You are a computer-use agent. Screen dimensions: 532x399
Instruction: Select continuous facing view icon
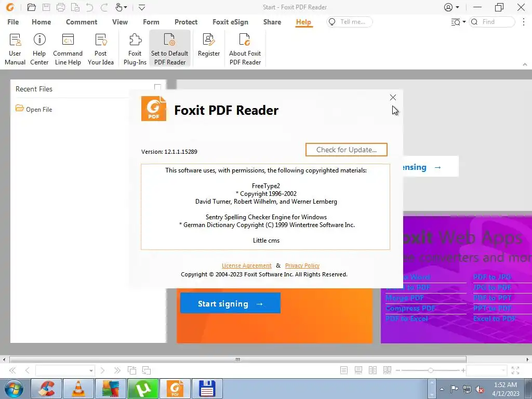387,370
